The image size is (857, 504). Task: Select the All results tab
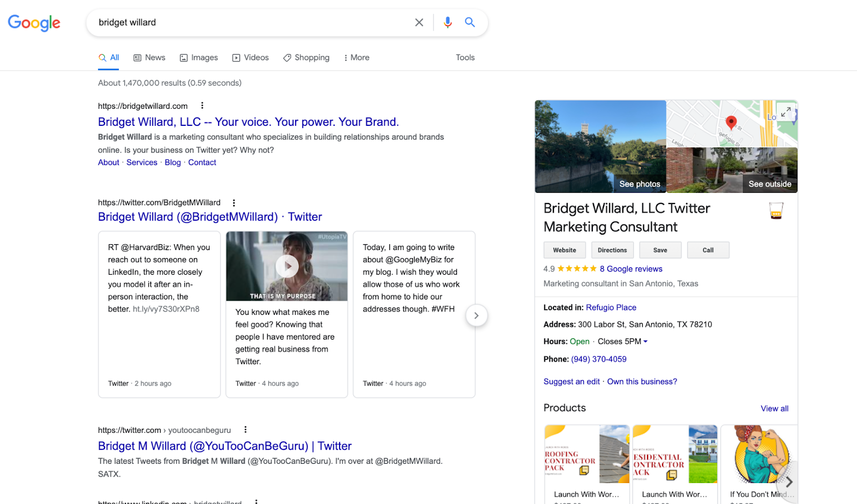click(x=109, y=57)
